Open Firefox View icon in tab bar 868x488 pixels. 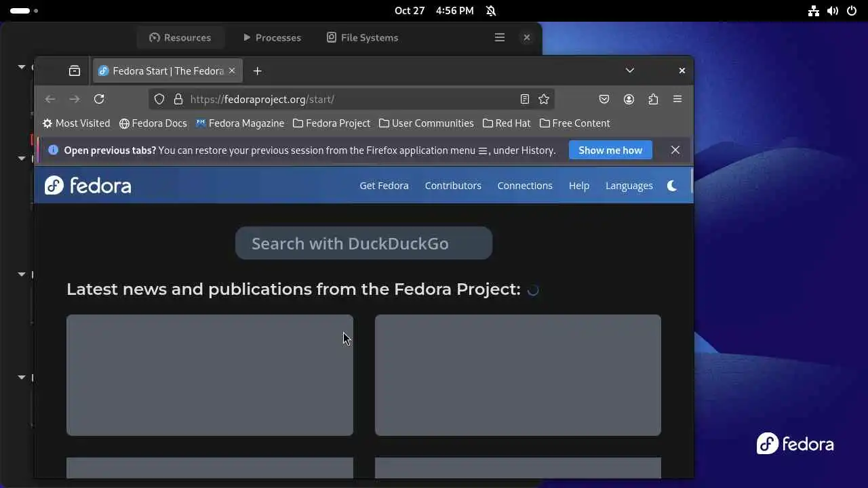(75, 70)
